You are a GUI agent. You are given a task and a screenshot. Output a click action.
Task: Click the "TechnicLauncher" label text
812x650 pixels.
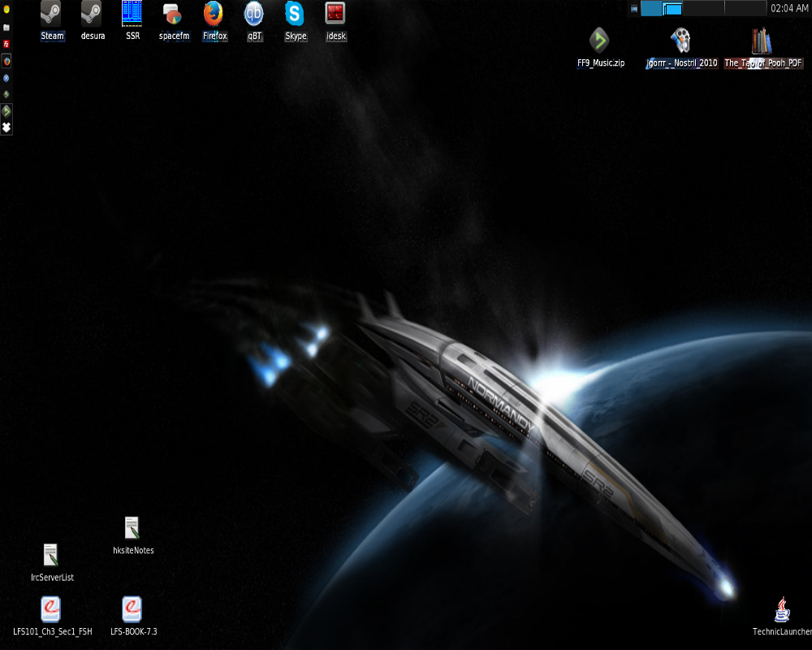pos(782,631)
